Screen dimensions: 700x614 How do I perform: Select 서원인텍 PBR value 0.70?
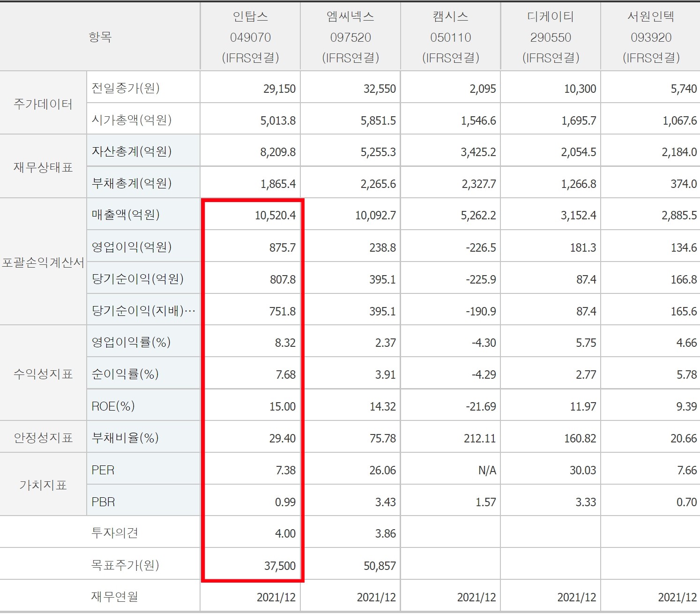coord(686,502)
